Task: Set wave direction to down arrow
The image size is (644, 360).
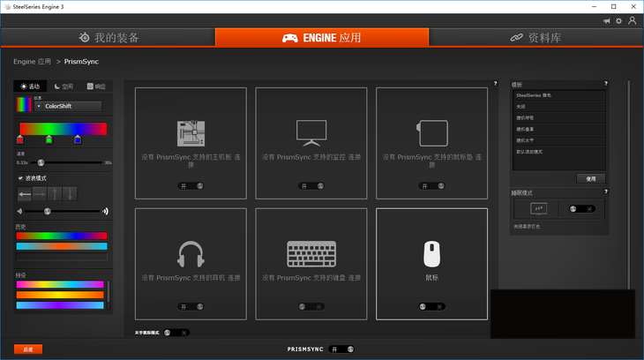Action: [70, 194]
